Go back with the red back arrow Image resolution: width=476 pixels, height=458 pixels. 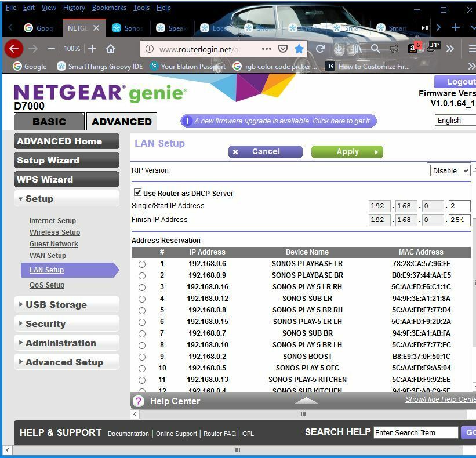(14, 49)
